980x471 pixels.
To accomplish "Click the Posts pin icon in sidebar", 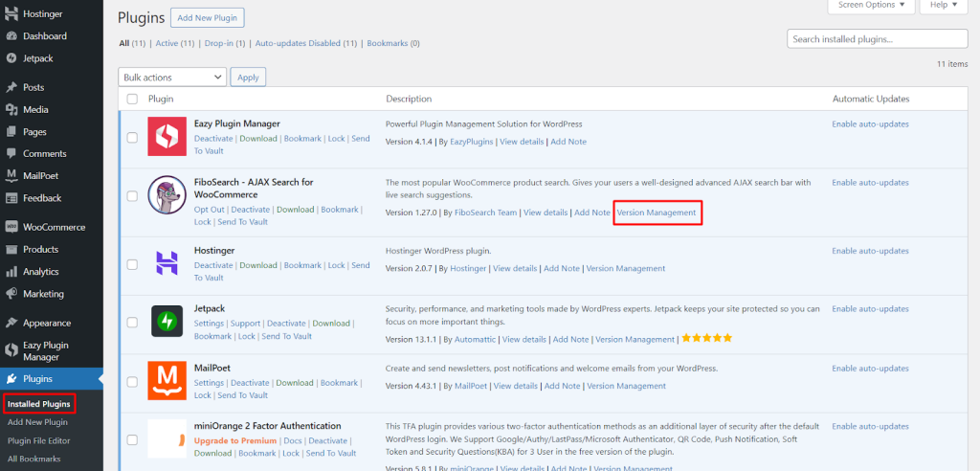I will tap(11, 87).
